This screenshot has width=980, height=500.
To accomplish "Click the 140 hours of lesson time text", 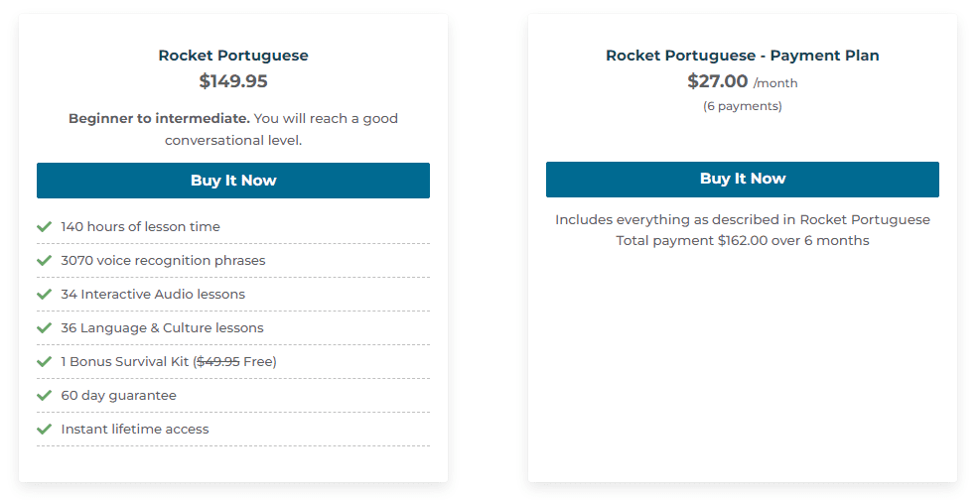I will click(140, 227).
